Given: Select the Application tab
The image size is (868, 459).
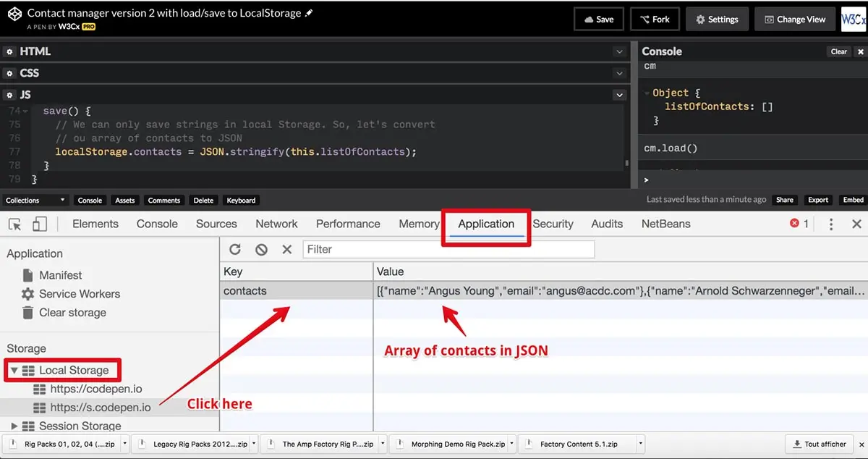Looking at the screenshot, I should pyautogui.click(x=486, y=224).
